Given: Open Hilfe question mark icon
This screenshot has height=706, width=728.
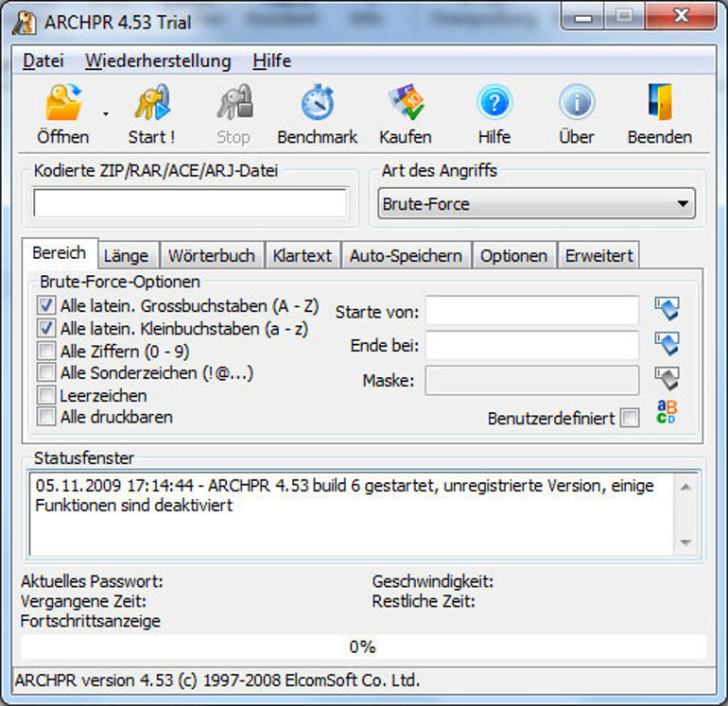Looking at the screenshot, I should (x=494, y=102).
